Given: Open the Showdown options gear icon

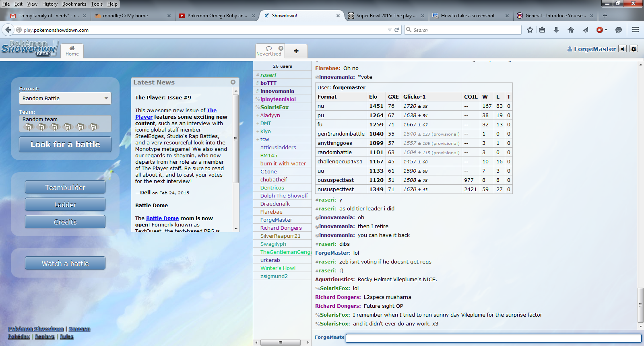Looking at the screenshot, I should tap(634, 49).
